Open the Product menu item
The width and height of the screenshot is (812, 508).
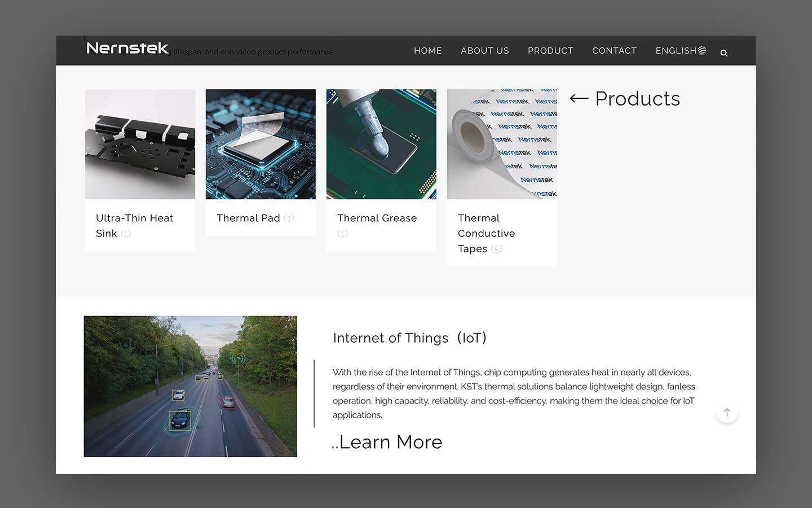click(x=550, y=51)
